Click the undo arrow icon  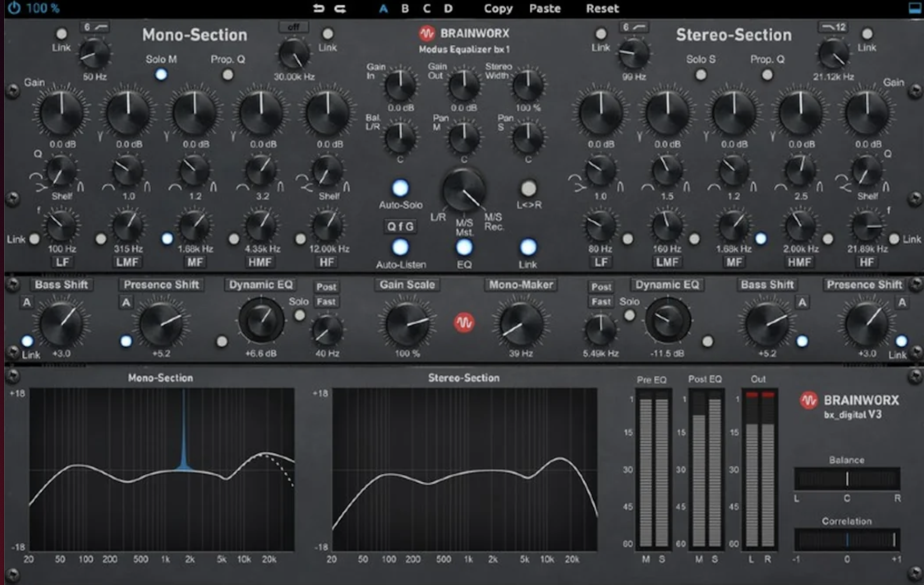tap(319, 8)
